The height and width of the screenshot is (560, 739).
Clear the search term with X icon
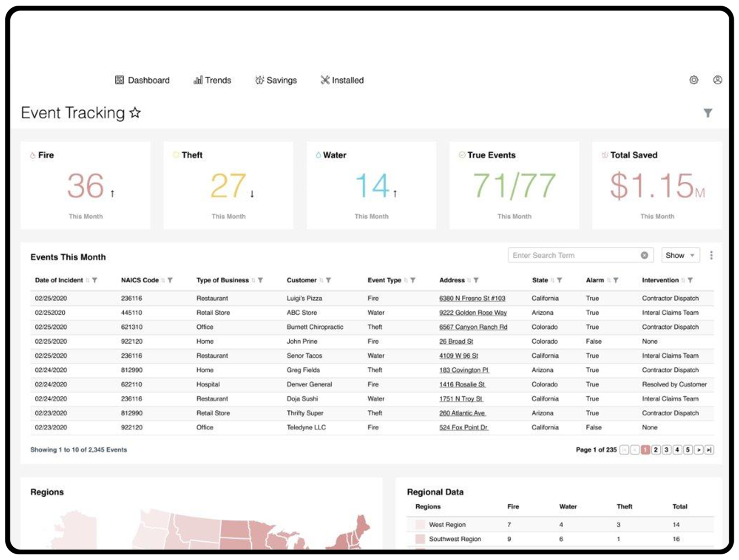644,255
